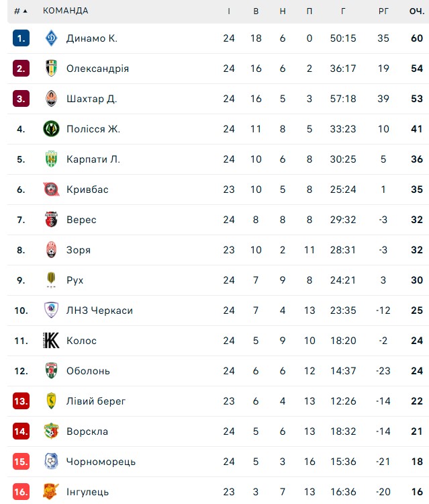Click the blue rank 1 badge
429x504 pixels.
click(x=21, y=38)
